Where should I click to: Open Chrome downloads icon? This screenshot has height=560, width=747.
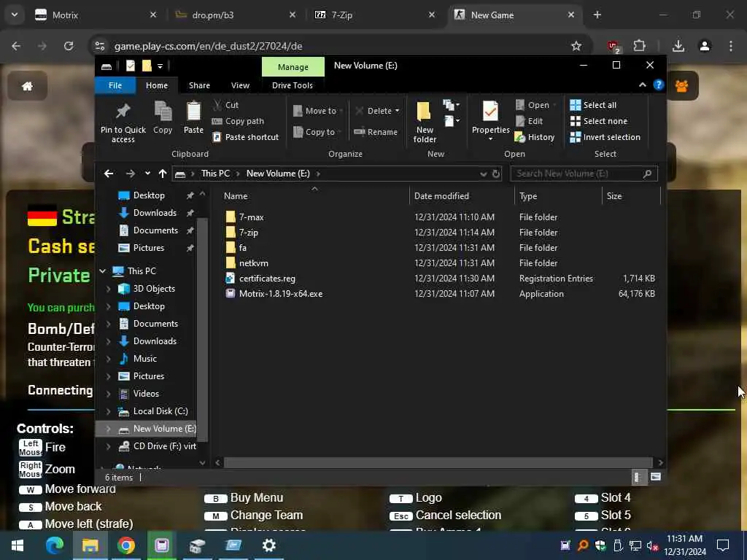pos(678,46)
